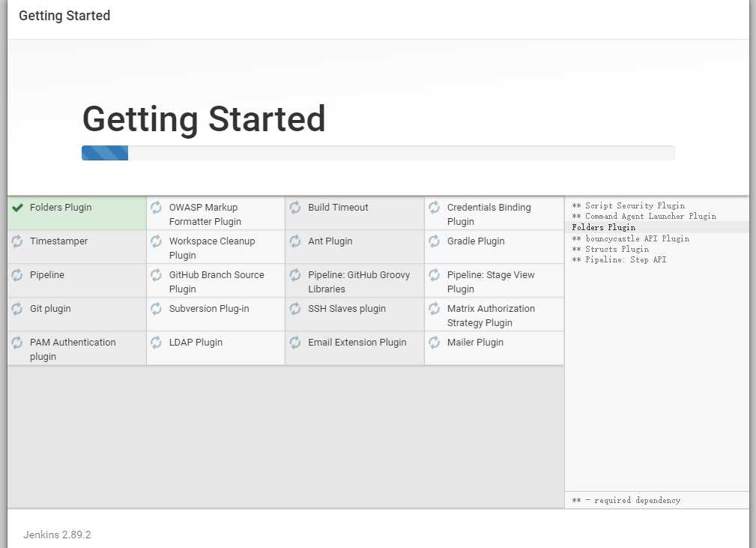This screenshot has width=756, height=548.
Task: Select the LDAP Plugin label
Action: (196, 343)
